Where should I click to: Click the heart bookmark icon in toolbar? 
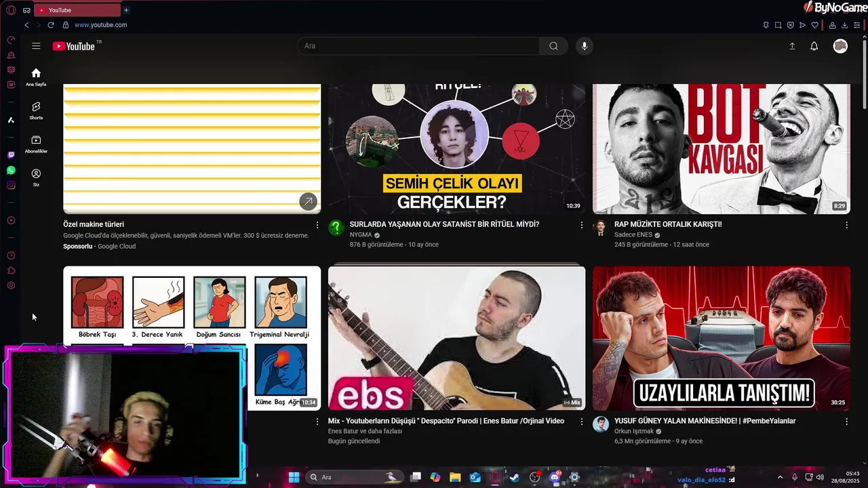814,25
